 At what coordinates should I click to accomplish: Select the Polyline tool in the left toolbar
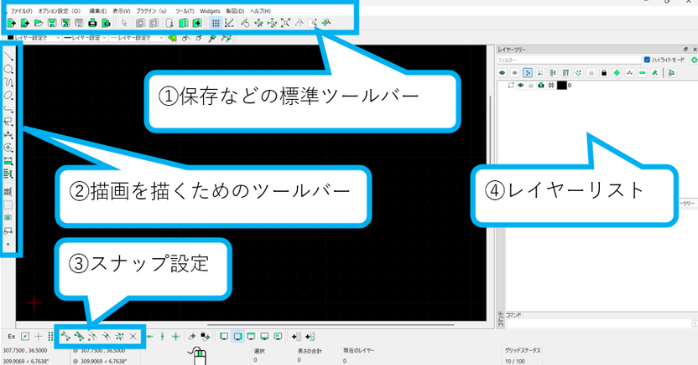point(8,109)
